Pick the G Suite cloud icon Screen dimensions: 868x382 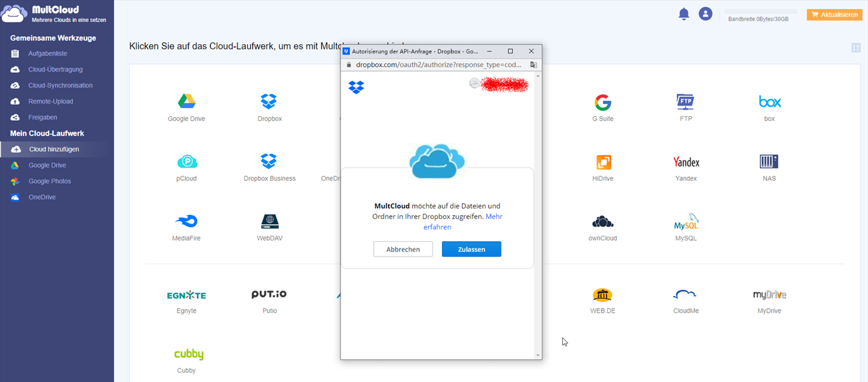(x=602, y=102)
